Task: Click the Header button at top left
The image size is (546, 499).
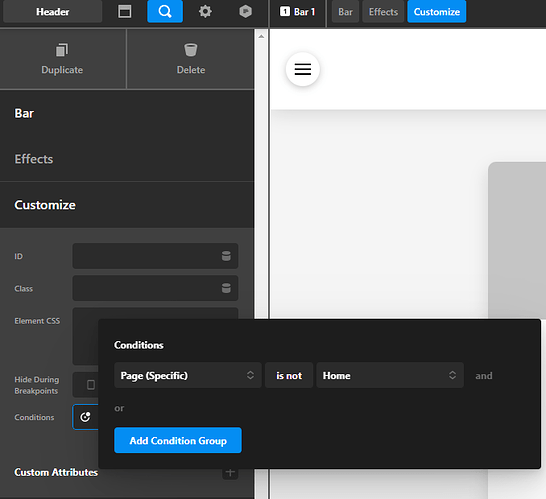Action: pyautogui.click(x=53, y=11)
